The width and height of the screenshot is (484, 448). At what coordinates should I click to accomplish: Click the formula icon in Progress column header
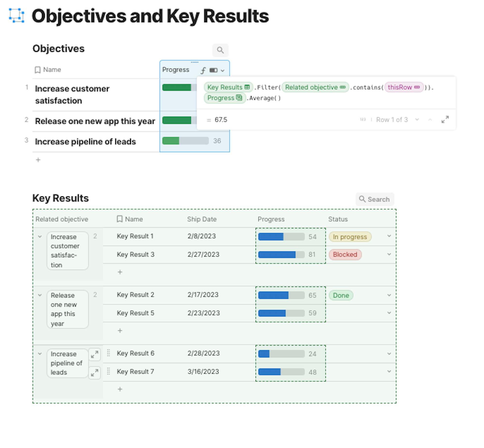click(203, 70)
